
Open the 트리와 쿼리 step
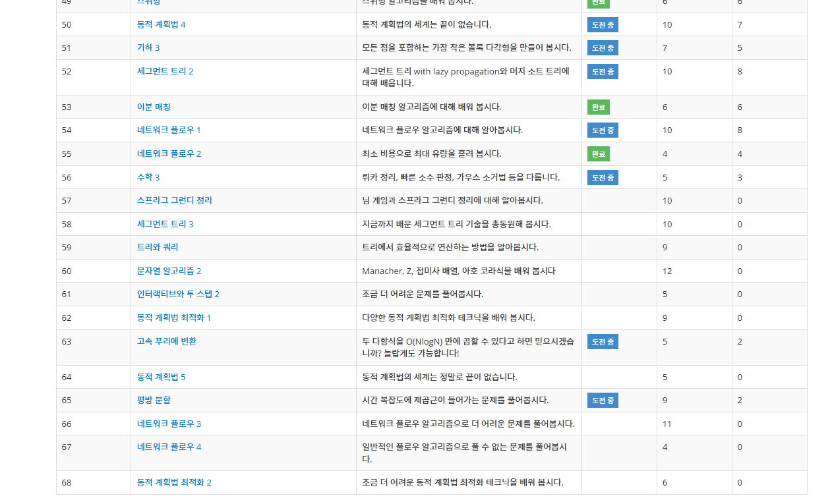(158, 247)
